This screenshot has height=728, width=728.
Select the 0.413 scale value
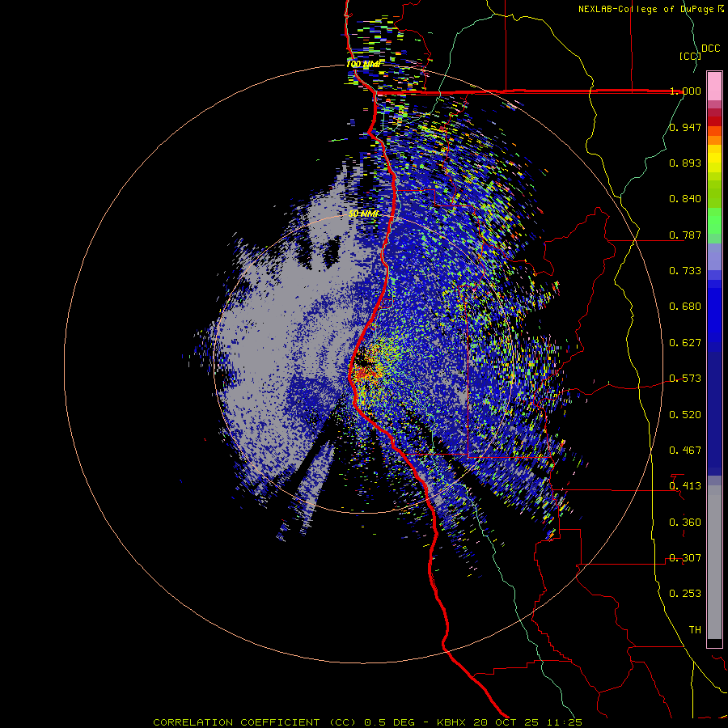pyautogui.click(x=685, y=486)
